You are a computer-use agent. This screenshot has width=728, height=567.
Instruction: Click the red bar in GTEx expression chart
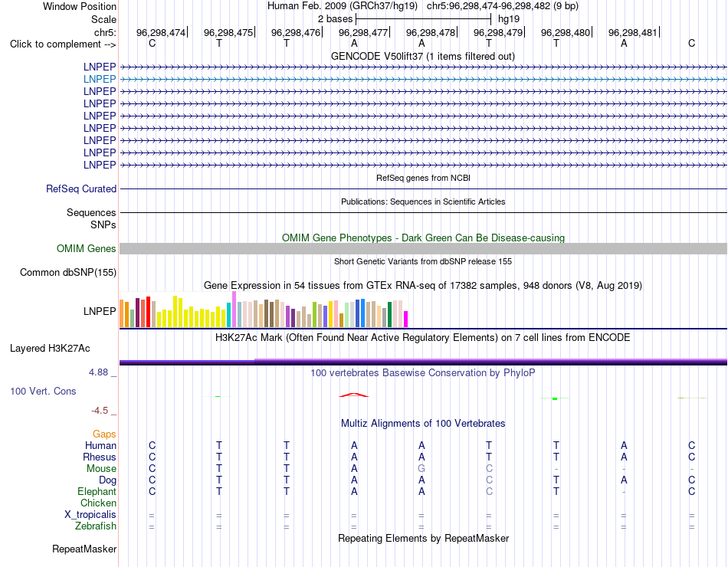[148, 312]
